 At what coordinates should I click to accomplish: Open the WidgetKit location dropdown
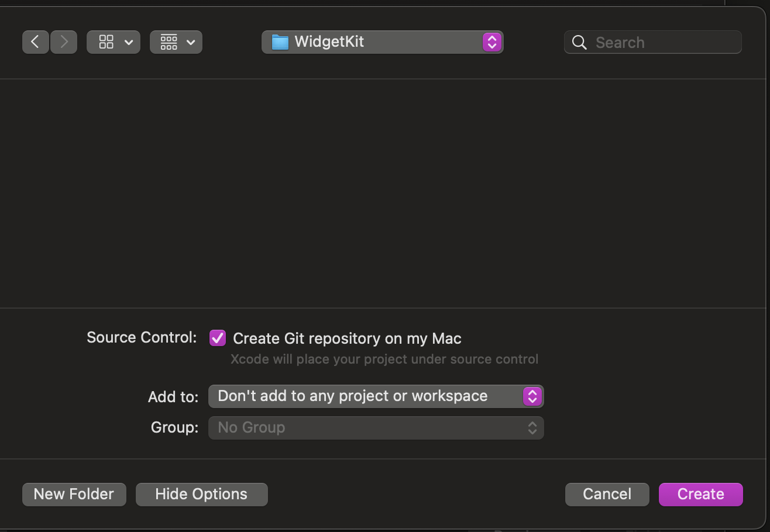[491, 42]
